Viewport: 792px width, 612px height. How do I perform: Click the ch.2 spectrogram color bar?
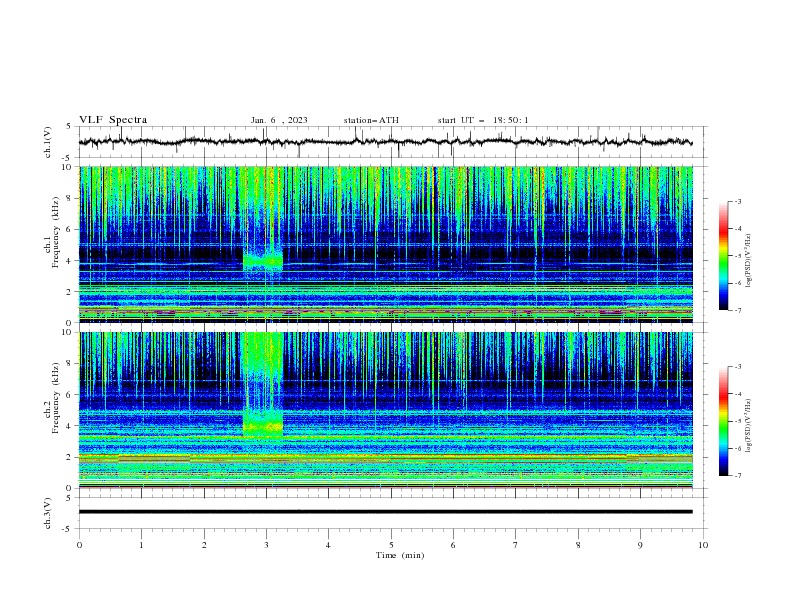724,421
